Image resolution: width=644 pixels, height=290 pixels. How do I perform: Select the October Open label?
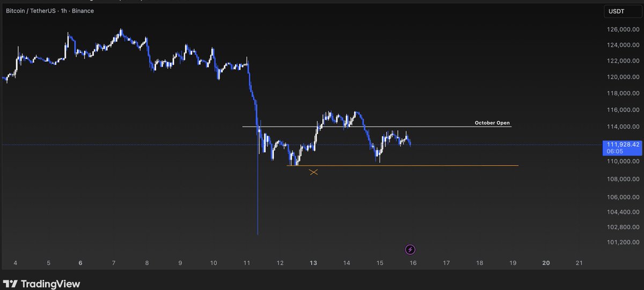(x=492, y=123)
